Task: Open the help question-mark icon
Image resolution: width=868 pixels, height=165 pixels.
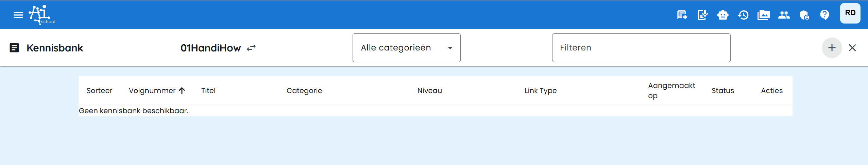Action: [824, 15]
